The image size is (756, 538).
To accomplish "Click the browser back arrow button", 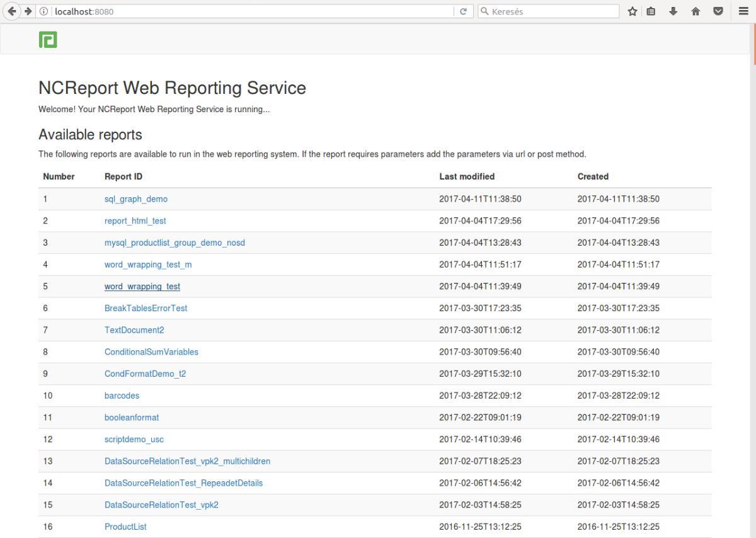I will pos(13,11).
